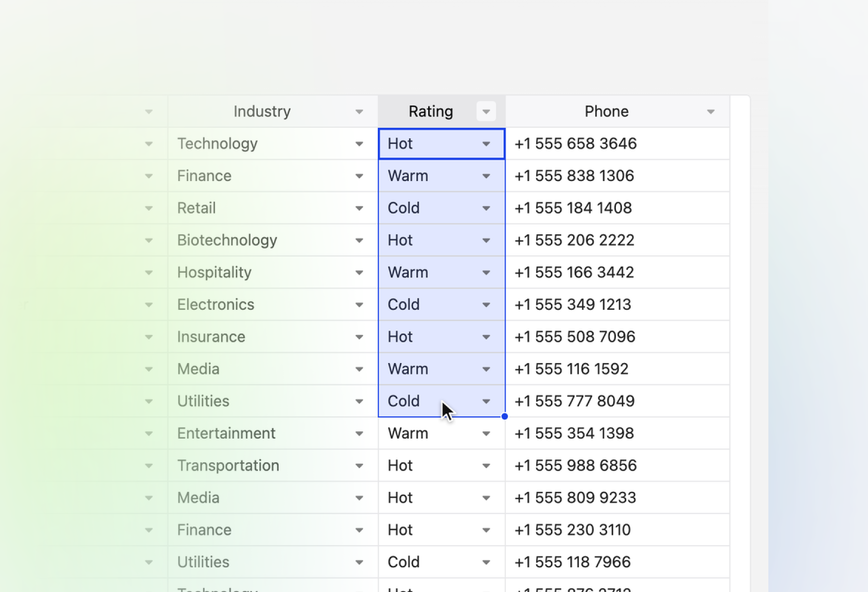Image resolution: width=868 pixels, height=592 pixels.
Task: Select phone cell +1 555 230 3110
Action: click(x=617, y=529)
